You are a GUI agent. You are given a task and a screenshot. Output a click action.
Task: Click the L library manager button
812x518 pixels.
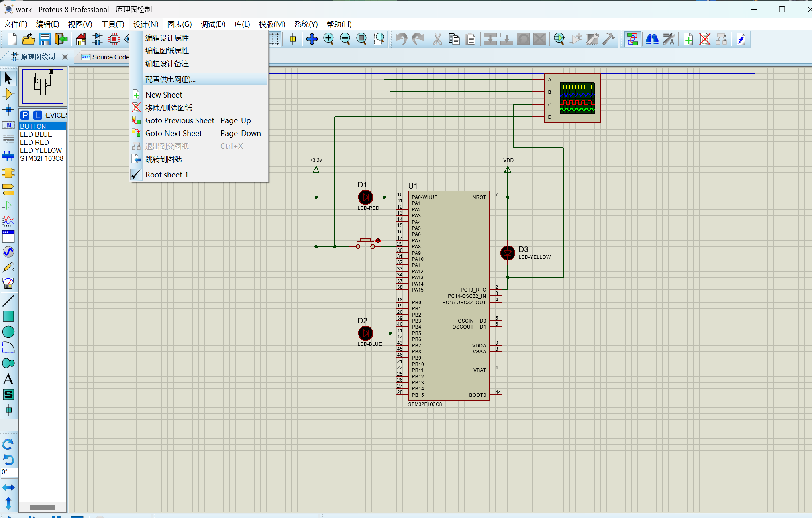37,115
